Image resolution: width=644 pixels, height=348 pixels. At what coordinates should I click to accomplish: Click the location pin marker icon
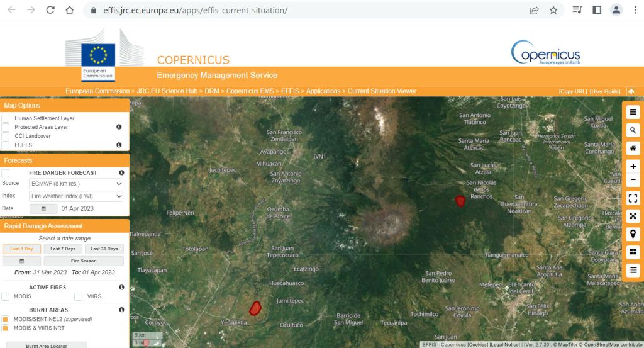(x=633, y=234)
